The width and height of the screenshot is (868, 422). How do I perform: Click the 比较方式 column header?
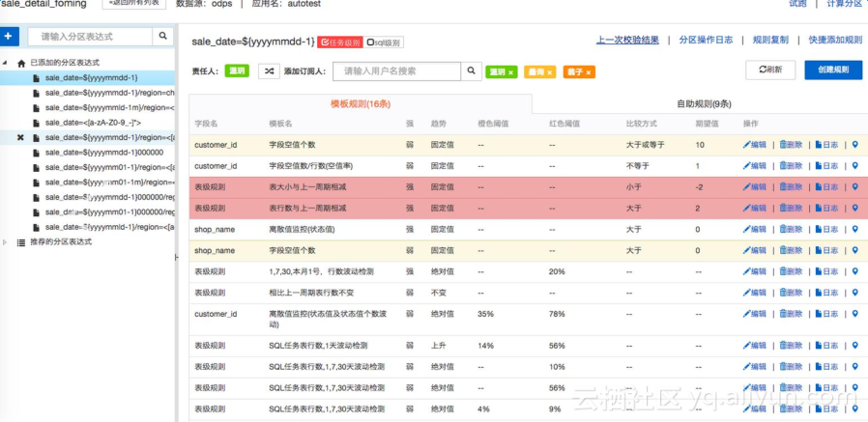(x=641, y=124)
